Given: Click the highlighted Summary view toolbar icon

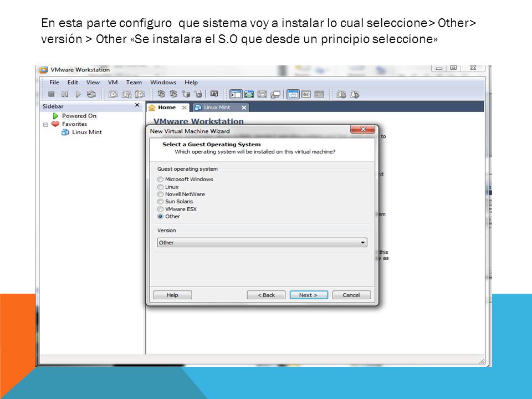Looking at the screenshot, I should tap(293, 94).
